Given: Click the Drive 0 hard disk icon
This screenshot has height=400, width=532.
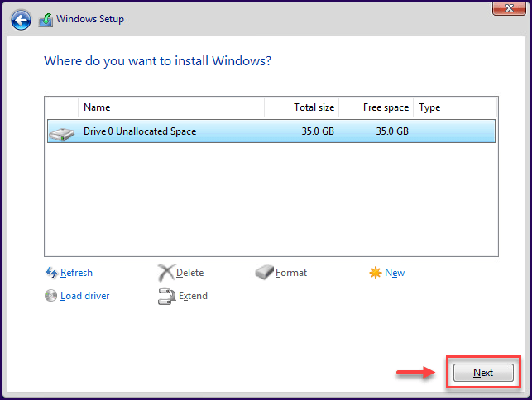Looking at the screenshot, I should pyautogui.click(x=61, y=134).
